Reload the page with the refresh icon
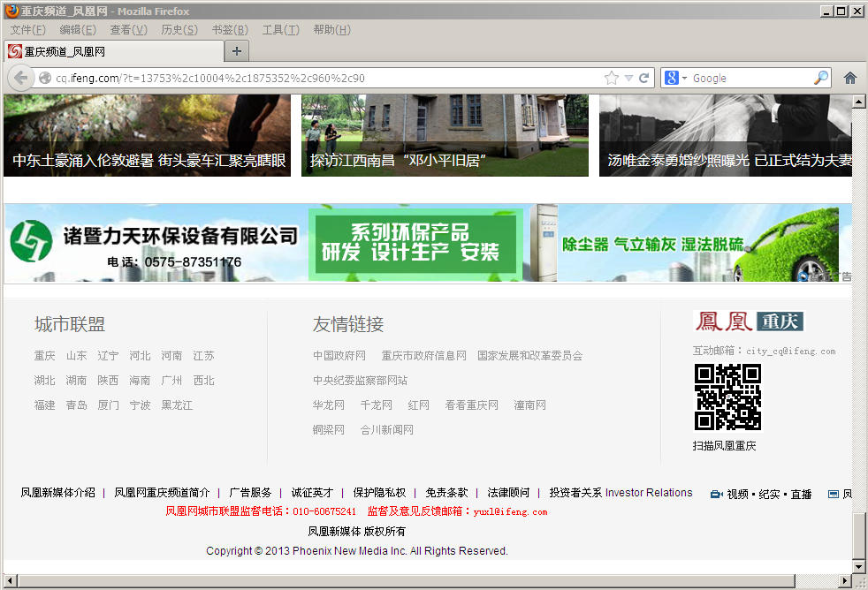 tap(643, 78)
